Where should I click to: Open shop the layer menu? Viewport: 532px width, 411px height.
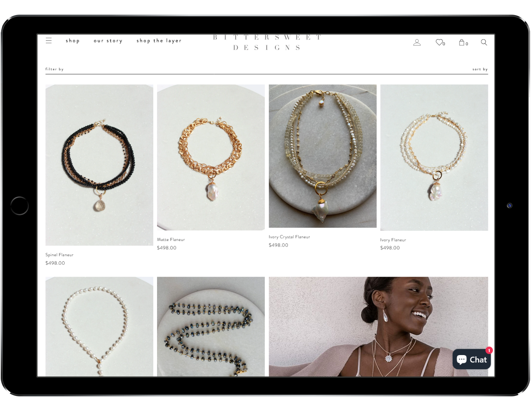point(159,41)
